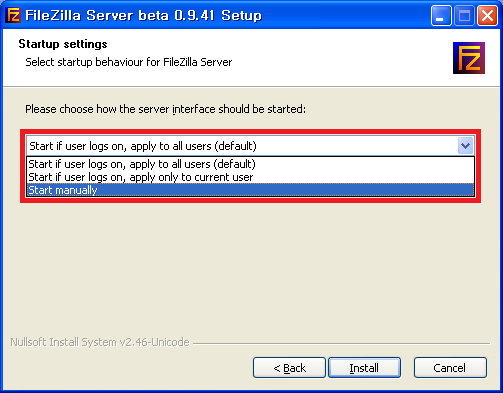
Task: Click the title 'FileZilla Server beta 0.9.41 Setup'
Action: tap(143, 15)
